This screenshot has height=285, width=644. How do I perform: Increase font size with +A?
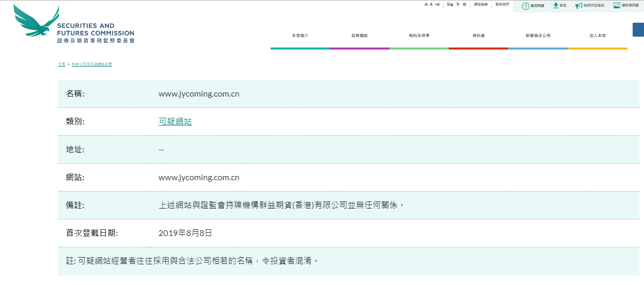coord(437,4)
